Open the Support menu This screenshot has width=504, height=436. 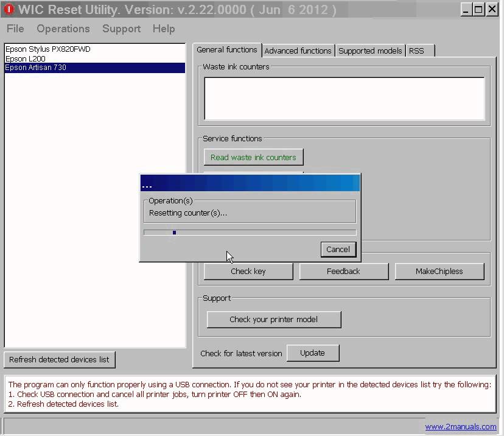tap(121, 29)
